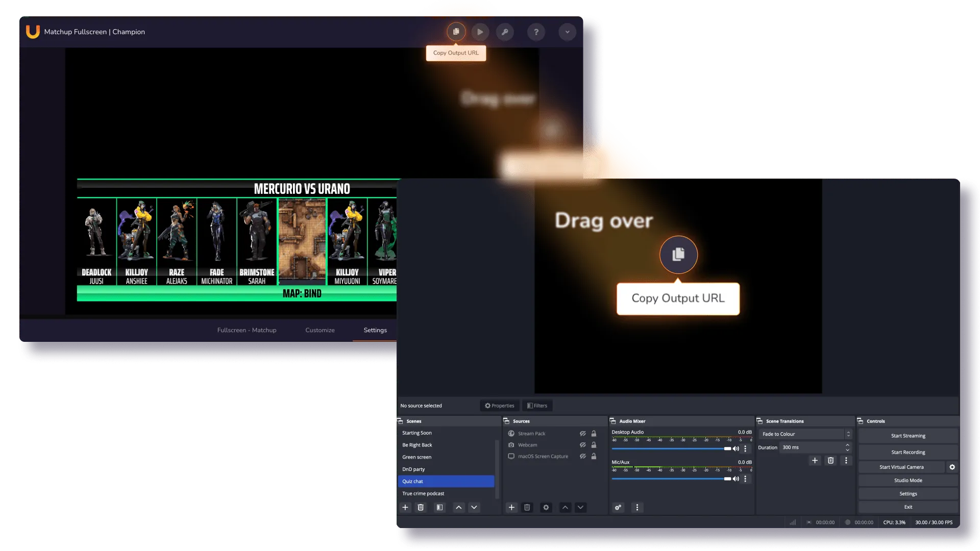Select the Starting Soon scene
The height and width of the screenshot is (551, 980).
pyautogui.click(x=446, y=433)
